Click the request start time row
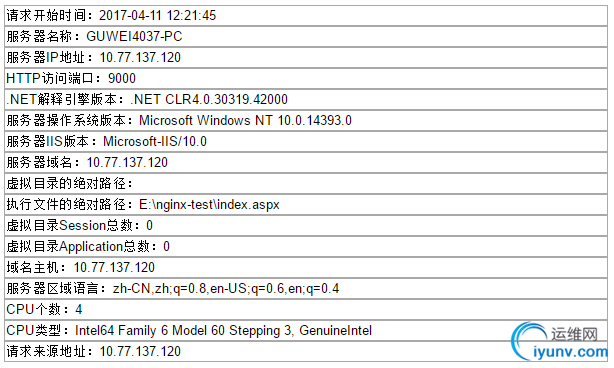Screen dimensions: 614x368 pos(306,16)
